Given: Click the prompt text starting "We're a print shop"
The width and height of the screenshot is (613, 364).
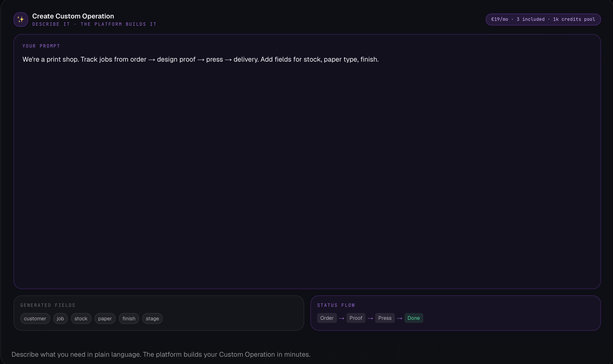Looking at the screenshot, I should coord(200,59).
